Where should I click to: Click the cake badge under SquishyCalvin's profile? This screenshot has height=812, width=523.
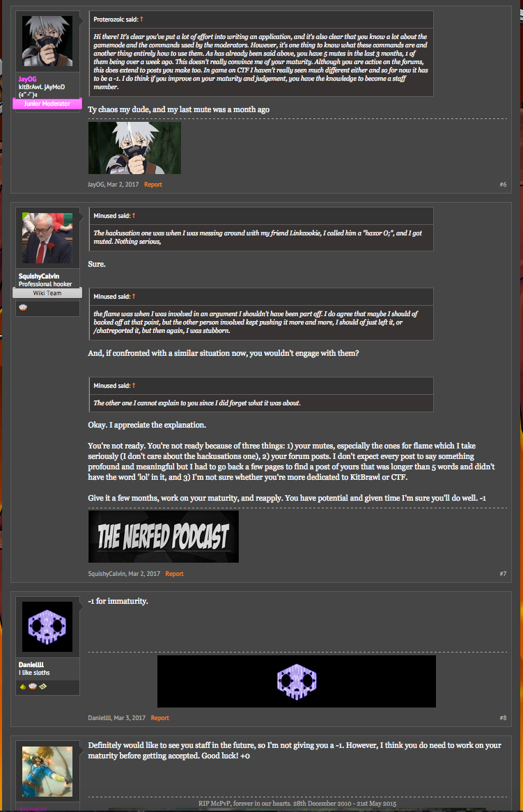[23, 308]
